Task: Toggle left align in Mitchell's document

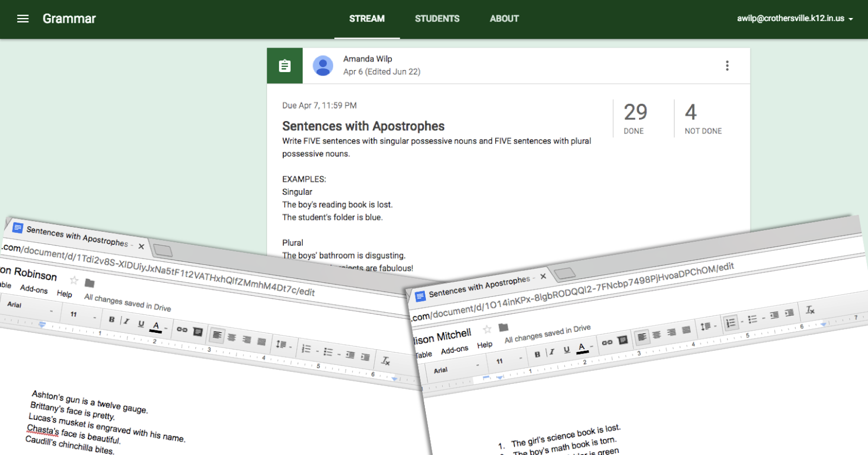Action: pos(641,337)
